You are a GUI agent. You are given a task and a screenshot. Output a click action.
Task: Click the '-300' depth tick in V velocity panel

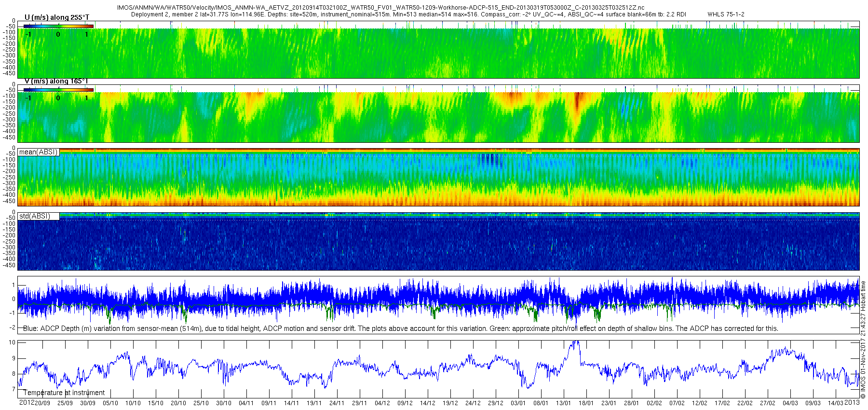tap(10, 120)
